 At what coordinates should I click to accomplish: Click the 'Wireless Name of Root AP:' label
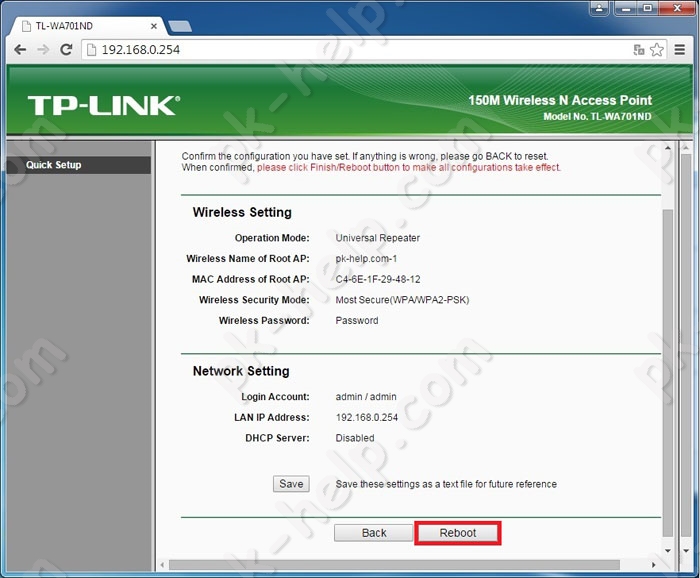coord(248,259)
